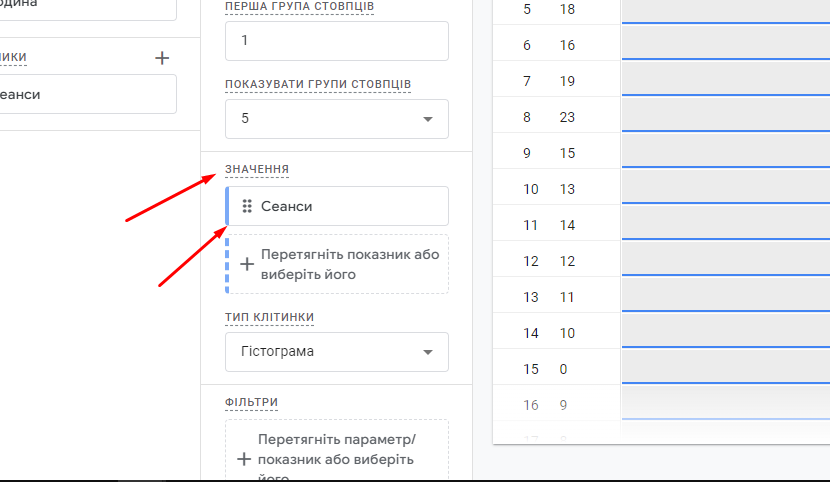The width and height of the screenshot is (830, 482).
Task: Click the histogram bar for row 10
Action: tap(725, 189)
